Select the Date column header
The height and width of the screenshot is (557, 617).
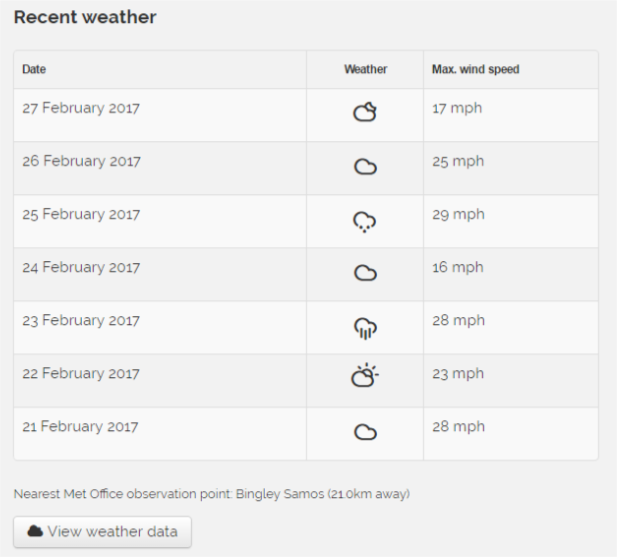[x=160, y=70]
